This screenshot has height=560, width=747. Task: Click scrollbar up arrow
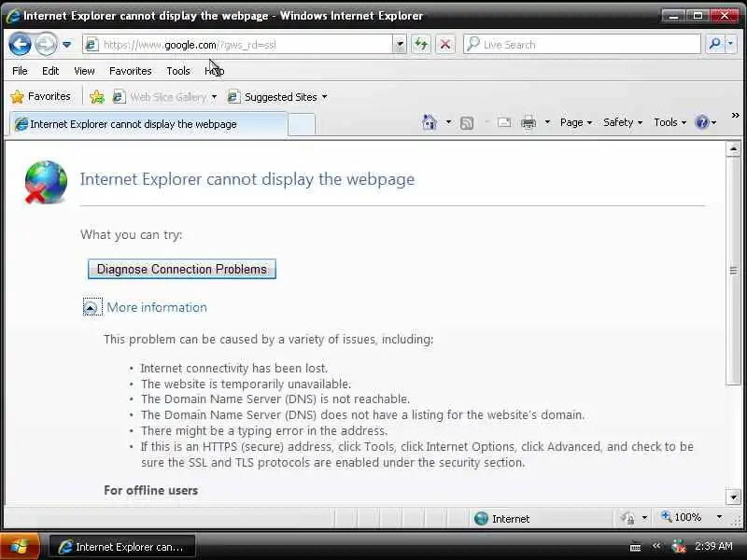pyautogui.click(x=733, y=149)
